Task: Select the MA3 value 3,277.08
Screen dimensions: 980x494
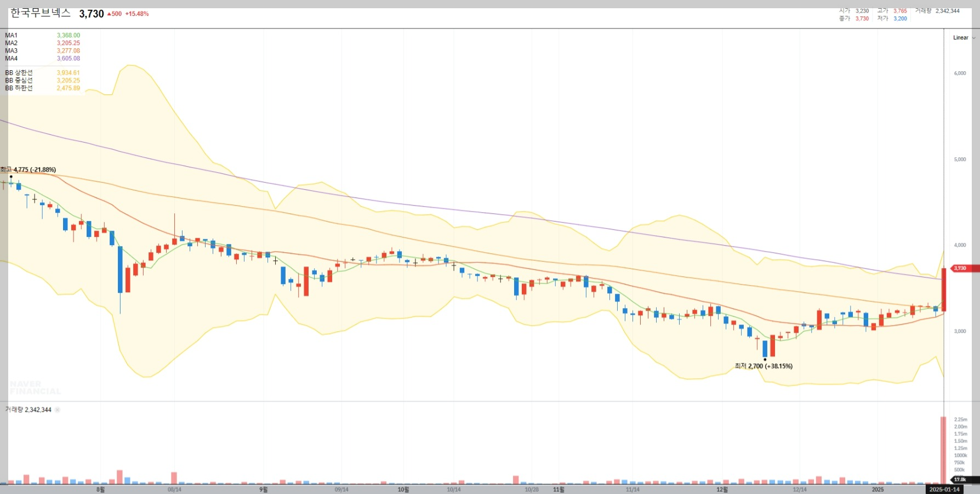Action: coord(69,50)
